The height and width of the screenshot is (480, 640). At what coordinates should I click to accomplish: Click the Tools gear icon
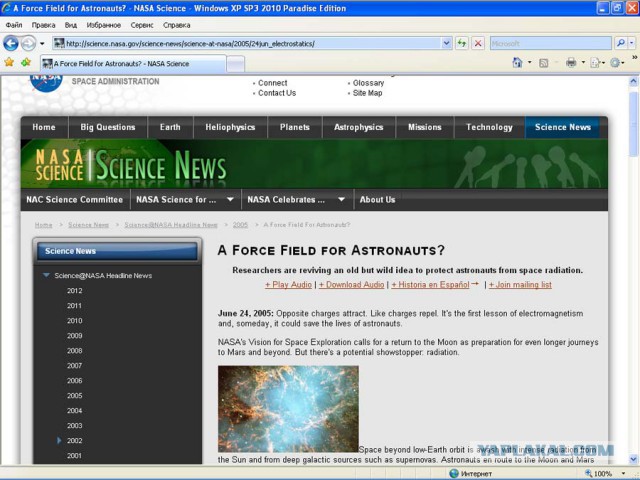tap(616, 63)
